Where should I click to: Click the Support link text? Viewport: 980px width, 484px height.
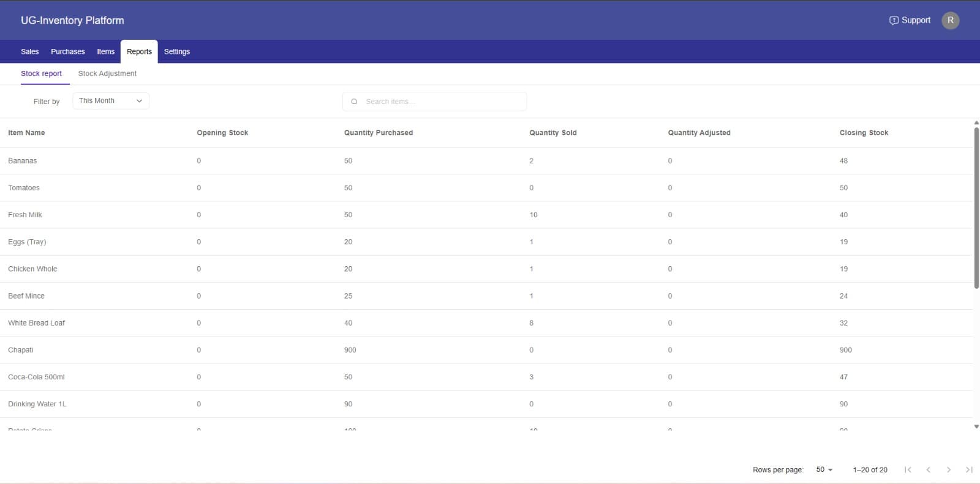[x=916, y=20]
